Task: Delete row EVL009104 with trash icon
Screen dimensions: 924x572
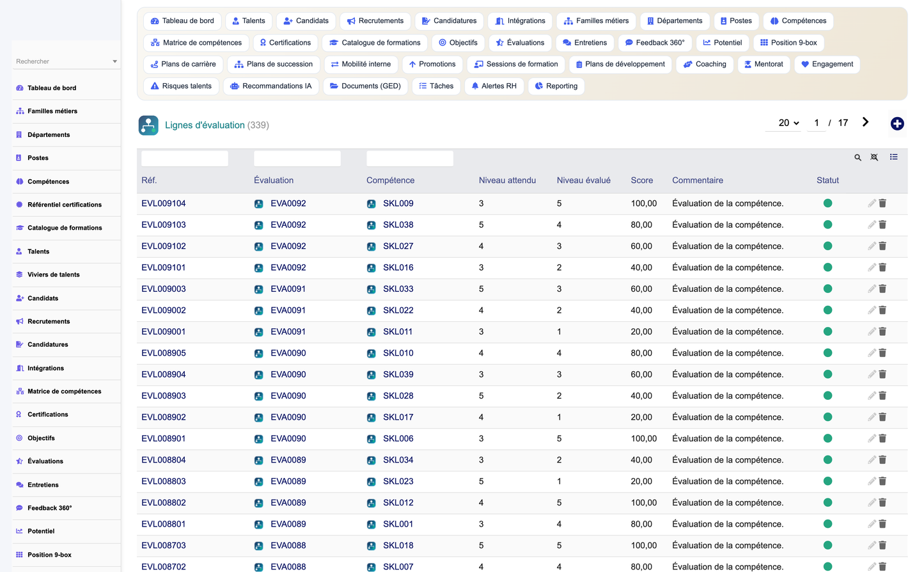Action: tap(882, 203)
